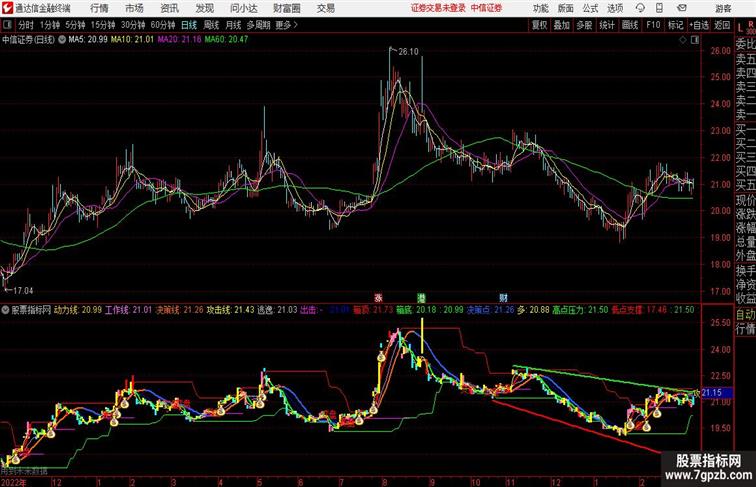This screenshot has height=487, width=756.
Task: Click the MA10: 21.01 value
Action: (132, 40)
